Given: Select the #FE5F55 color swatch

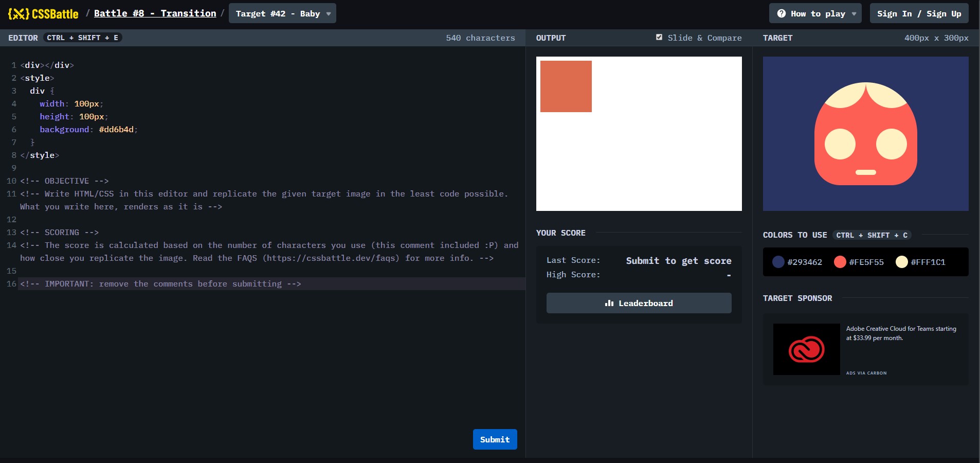Looking at the screenshot, I should pyautogui.click(x=840, y=262).
